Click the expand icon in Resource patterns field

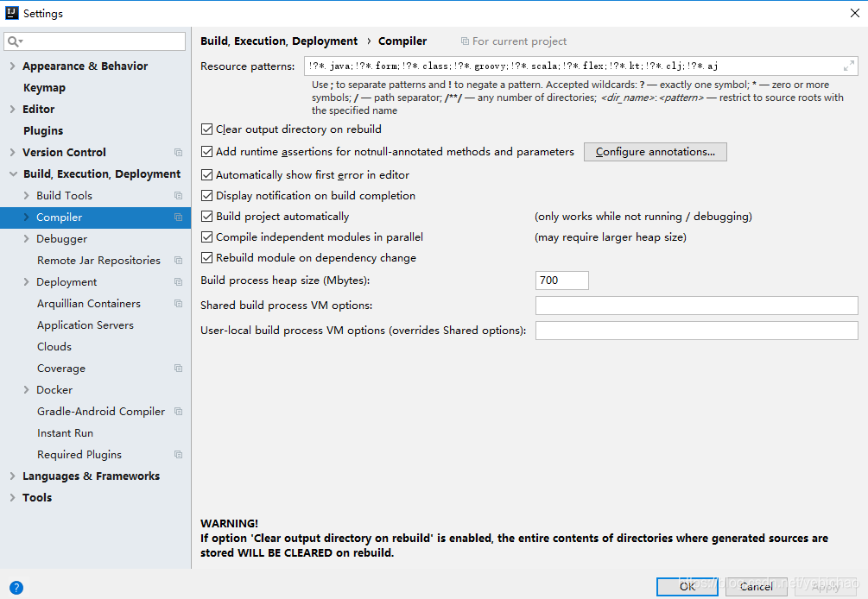click(849, 66)
